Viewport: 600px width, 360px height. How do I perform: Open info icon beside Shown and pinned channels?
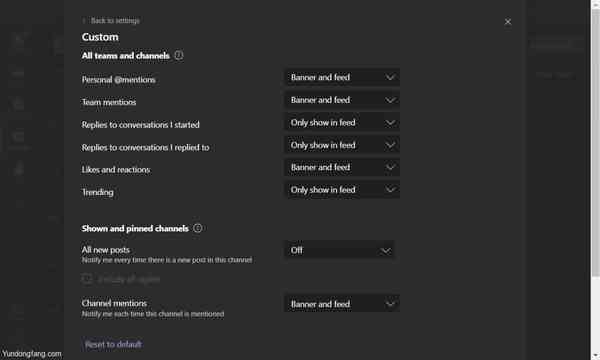pyautogui.click(x=197, y=228)
